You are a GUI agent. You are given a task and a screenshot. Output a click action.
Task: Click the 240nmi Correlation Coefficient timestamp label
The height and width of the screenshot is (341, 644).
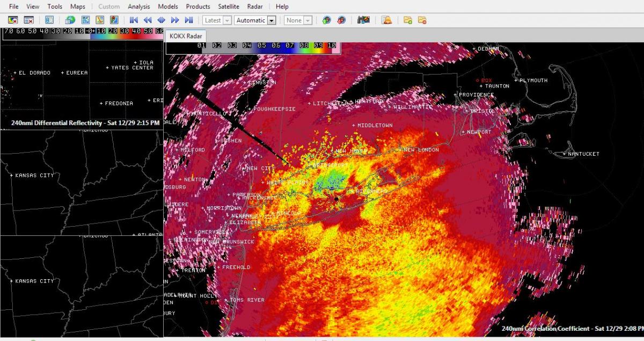point(572,328)
